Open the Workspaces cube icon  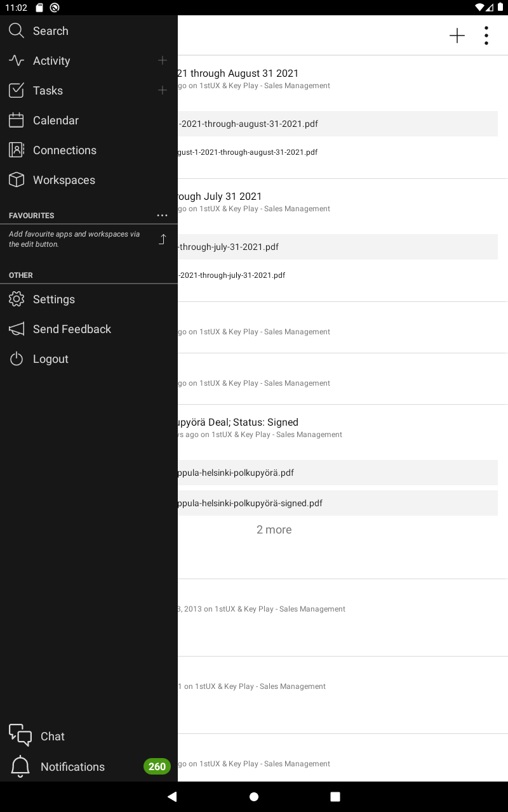click(17, 180)
